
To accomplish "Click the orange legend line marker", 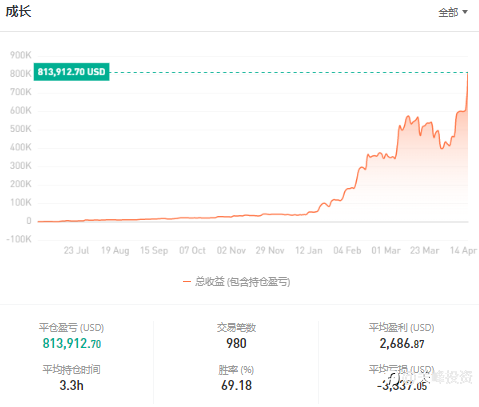I will point(187,282).
